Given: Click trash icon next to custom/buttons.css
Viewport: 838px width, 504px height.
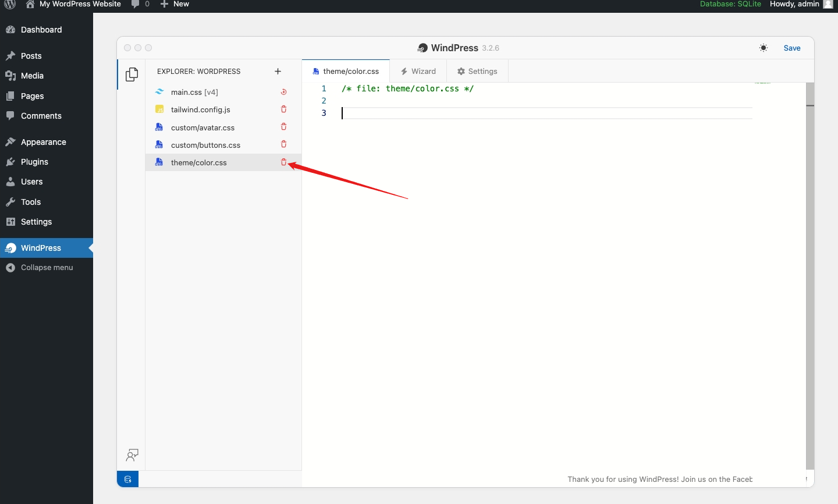Looking at the screenshot, I should [x=284, y=144].
